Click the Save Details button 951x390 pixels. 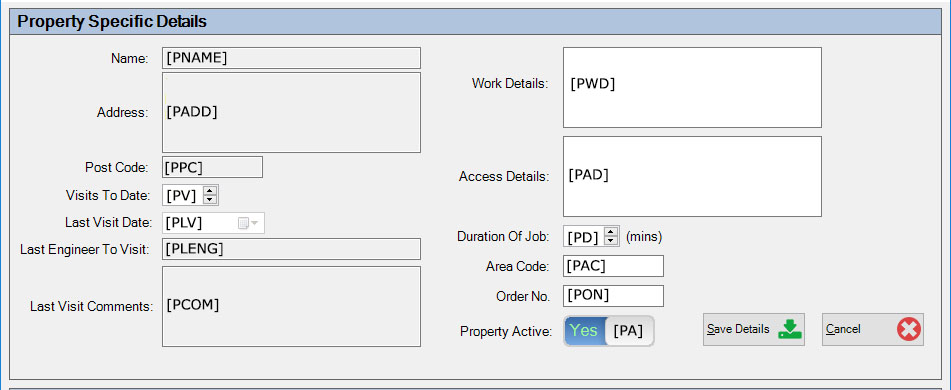pyautogui.click(x=754, y=329)
